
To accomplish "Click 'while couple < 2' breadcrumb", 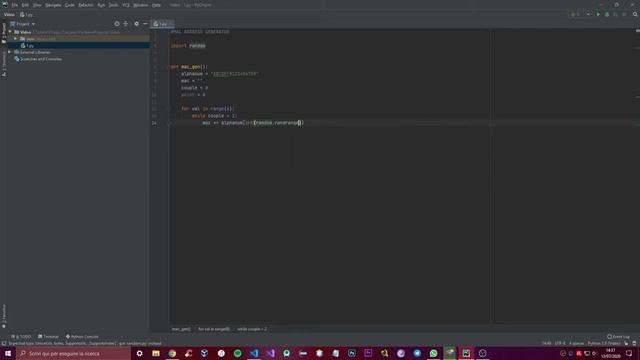I will pos(252,329).
